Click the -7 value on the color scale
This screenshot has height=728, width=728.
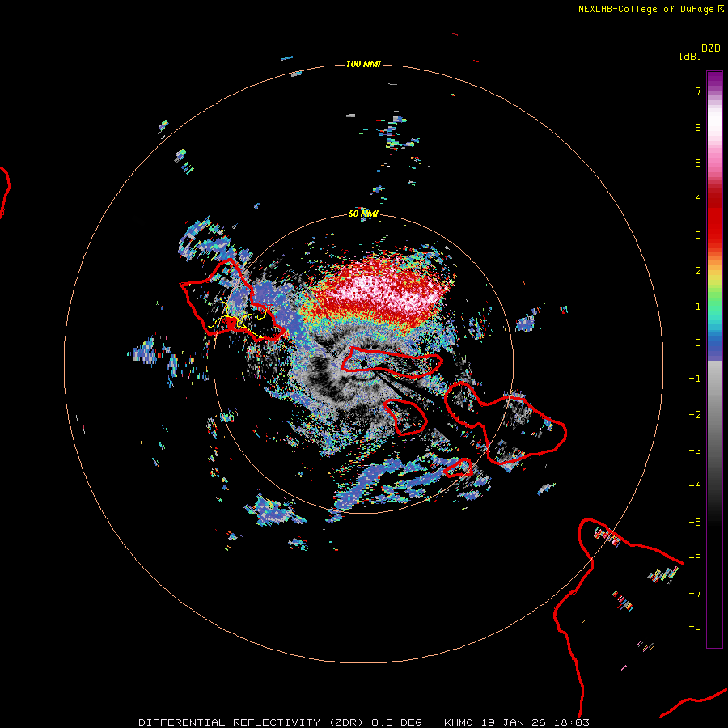[x=695, y=594]
